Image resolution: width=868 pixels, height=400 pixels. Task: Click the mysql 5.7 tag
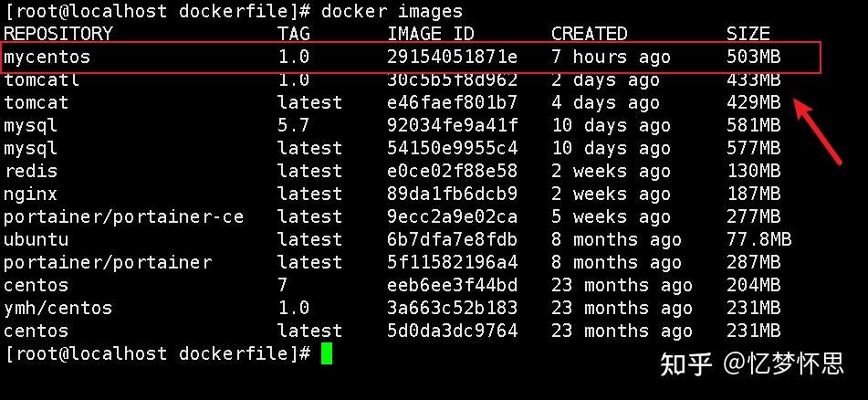click(293, 125)
